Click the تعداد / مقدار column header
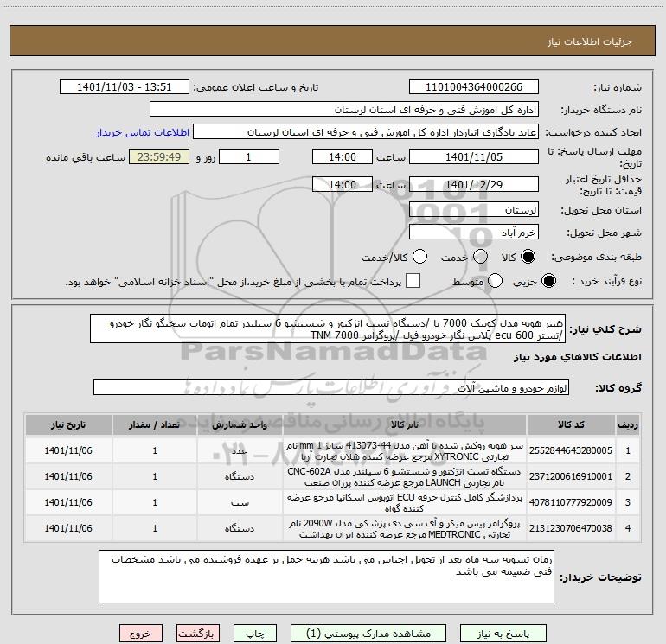 click(x=155, y=424)
